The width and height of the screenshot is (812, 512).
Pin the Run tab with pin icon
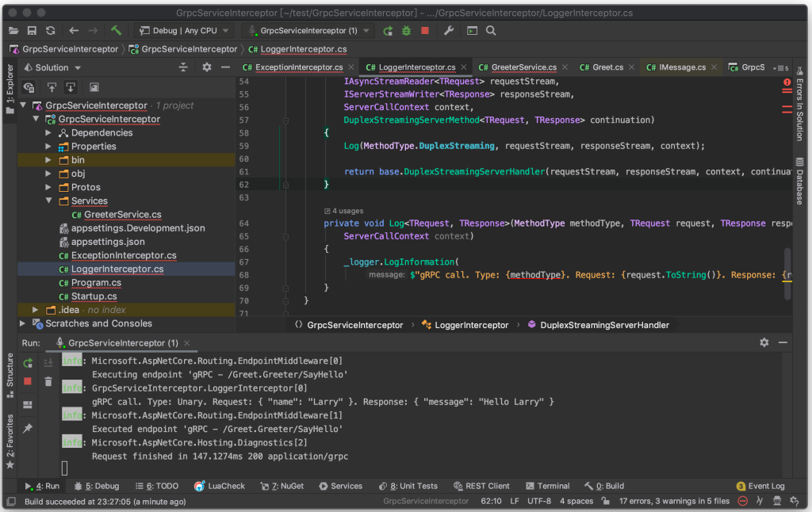(28, 428)
